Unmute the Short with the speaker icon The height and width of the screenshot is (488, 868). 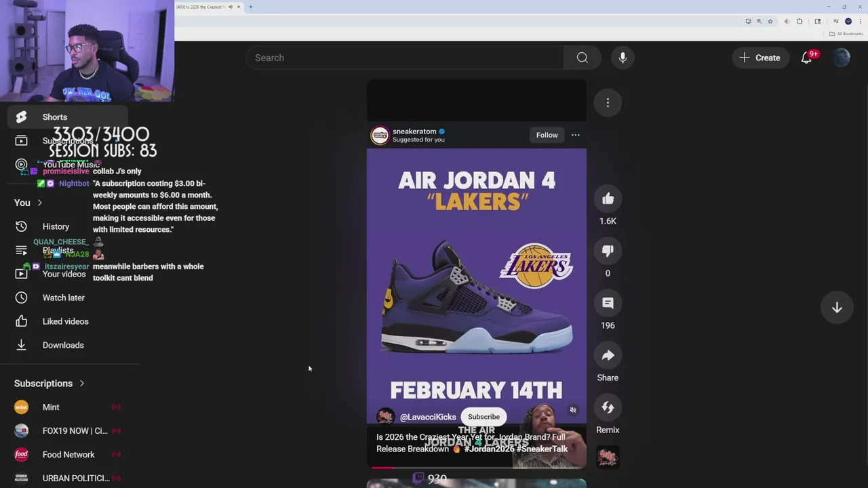click(x=573, y=410)
